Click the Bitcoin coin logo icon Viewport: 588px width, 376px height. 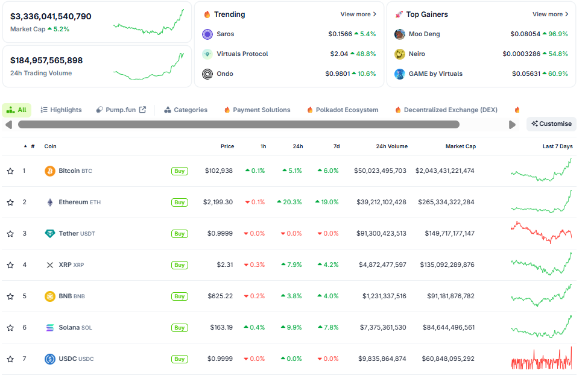pyautogui.click(x=50, y=171)
